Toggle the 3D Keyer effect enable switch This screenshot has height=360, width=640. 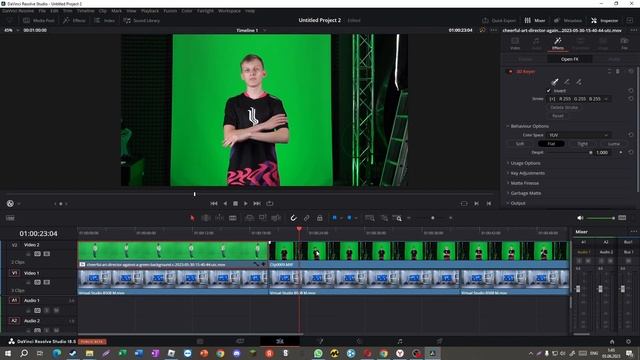510,71
